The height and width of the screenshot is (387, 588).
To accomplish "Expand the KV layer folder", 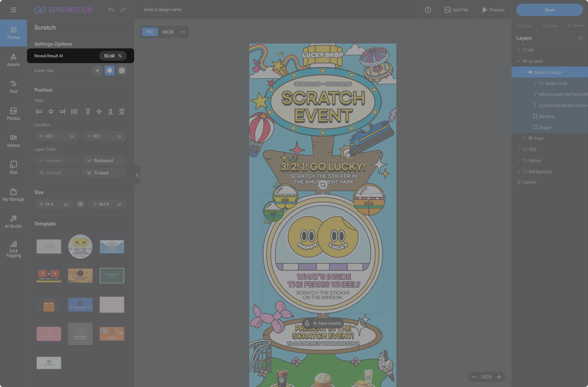I will (x=518, y=50).
